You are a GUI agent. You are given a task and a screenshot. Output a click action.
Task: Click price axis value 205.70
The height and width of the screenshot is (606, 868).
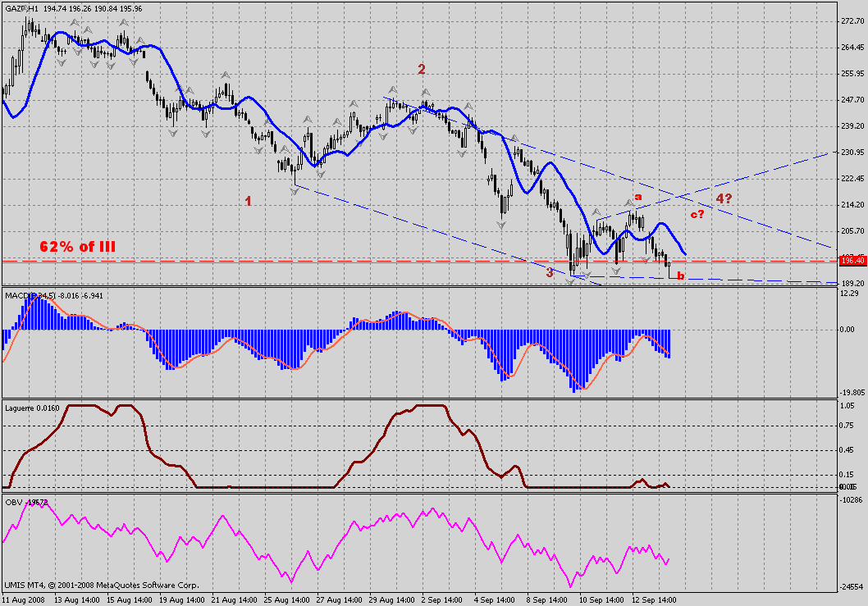point(852,231)
